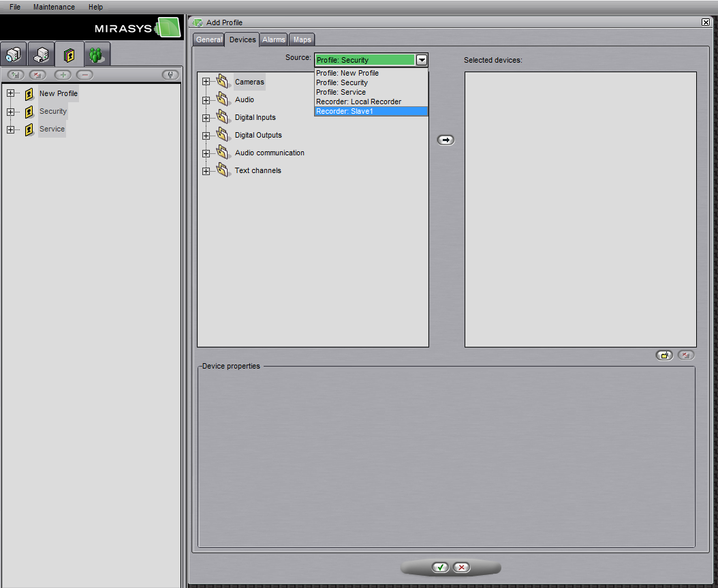Switch to the General tab
This screenshot has height=588, width=718.
point(209,40)
